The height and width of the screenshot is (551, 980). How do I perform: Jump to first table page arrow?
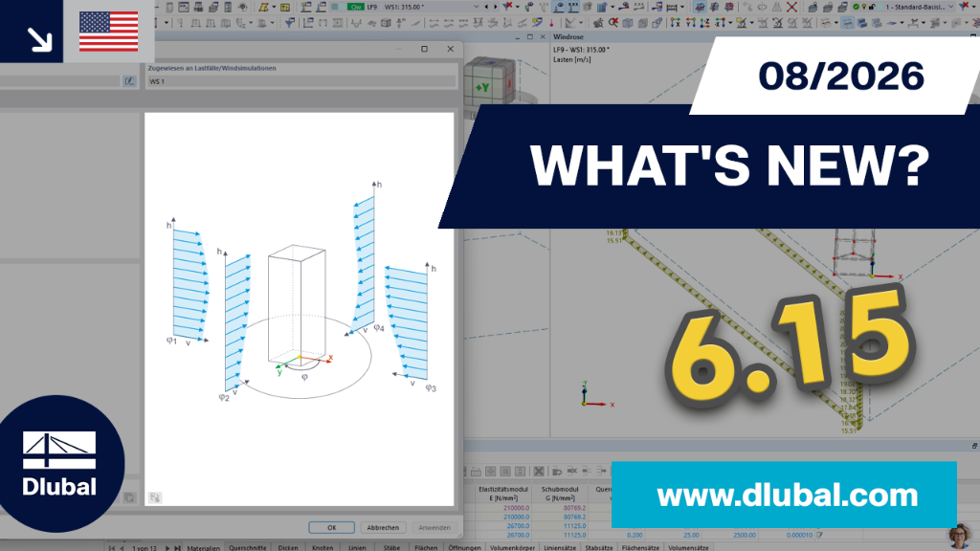coord(112,548)
